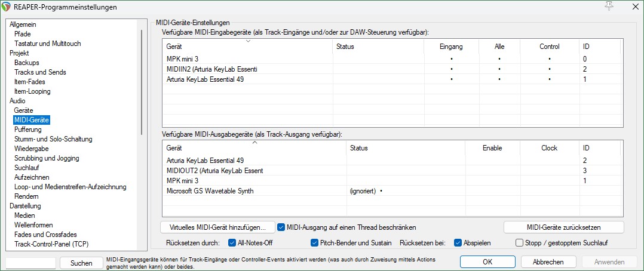Toggle the Abspielen reset checkbox
Viewport: 644px width, 271px height.
click(458, 243)
